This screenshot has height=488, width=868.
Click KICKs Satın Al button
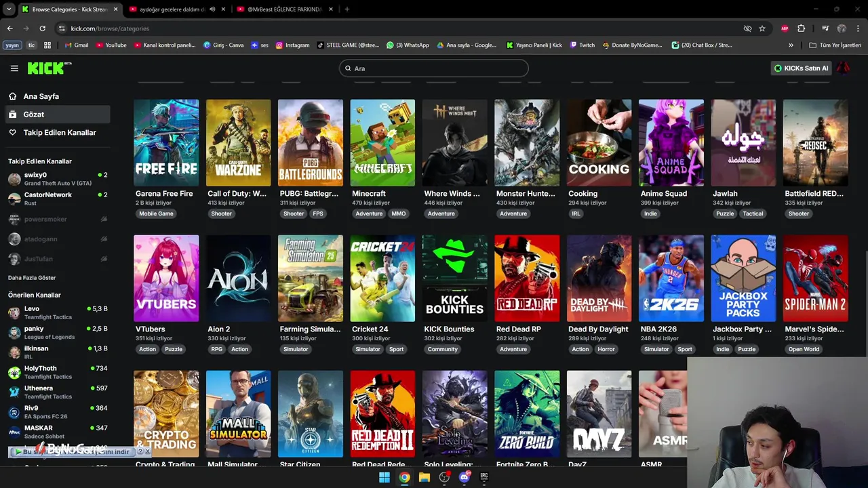point(802,68)
